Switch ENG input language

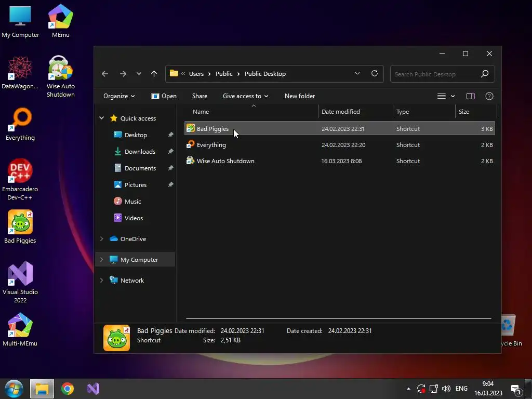461,389
